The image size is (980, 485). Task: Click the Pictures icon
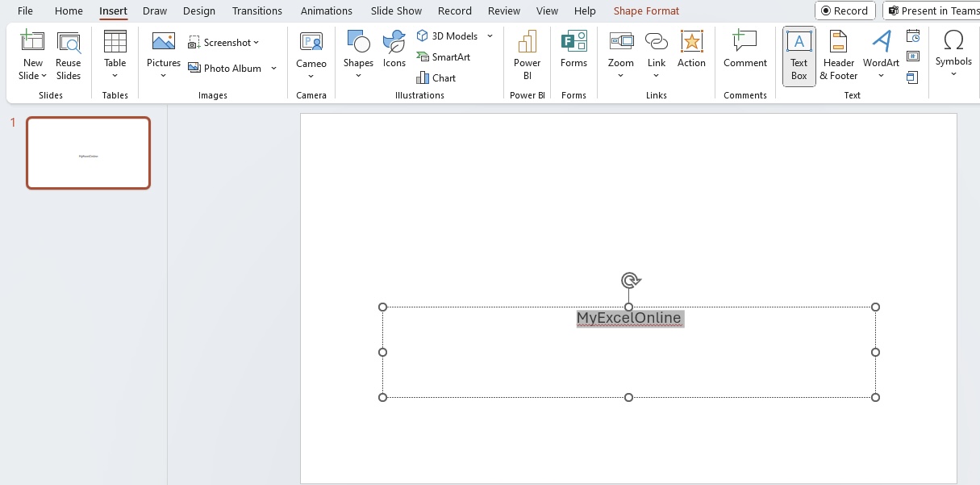click(164, 42)
